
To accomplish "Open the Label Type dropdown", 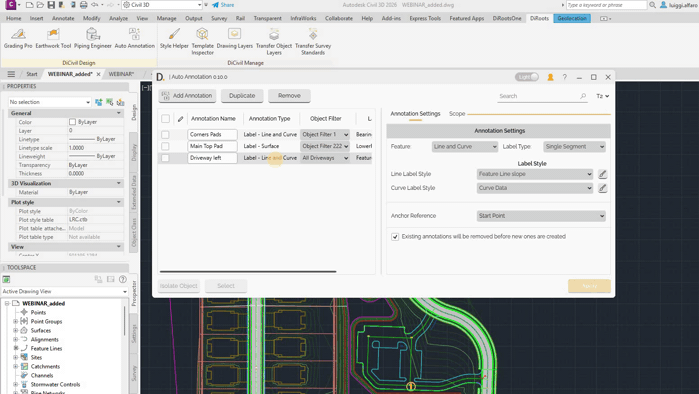I will point(575,147).
